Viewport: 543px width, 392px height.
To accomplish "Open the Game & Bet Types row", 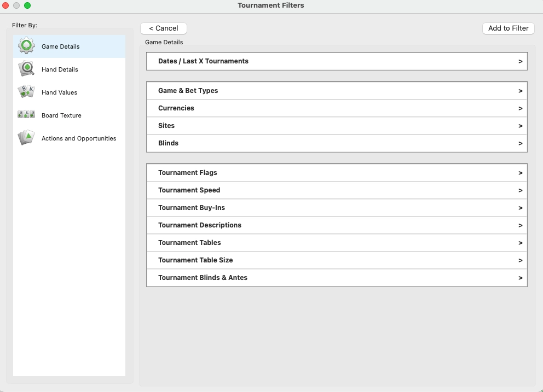I will [337, 91].
